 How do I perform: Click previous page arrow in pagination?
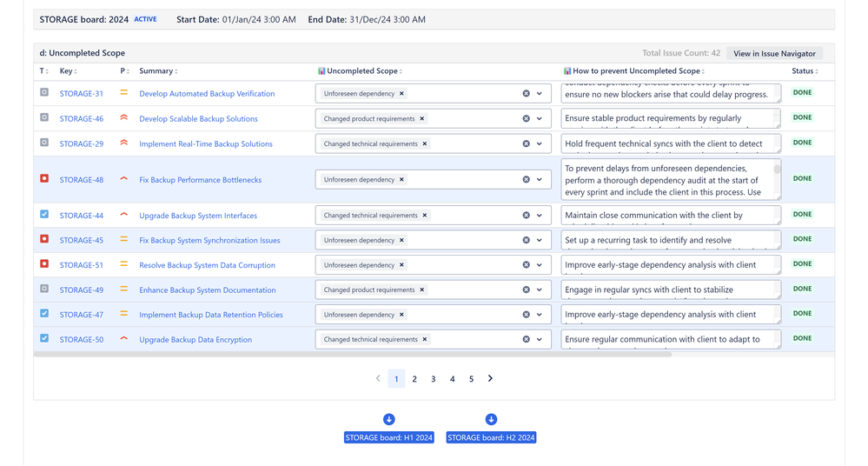[378, 378]
